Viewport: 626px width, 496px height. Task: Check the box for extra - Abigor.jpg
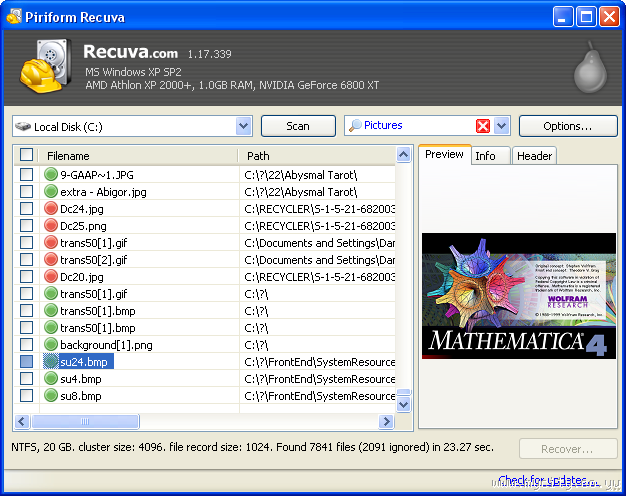tap(26, 192)
